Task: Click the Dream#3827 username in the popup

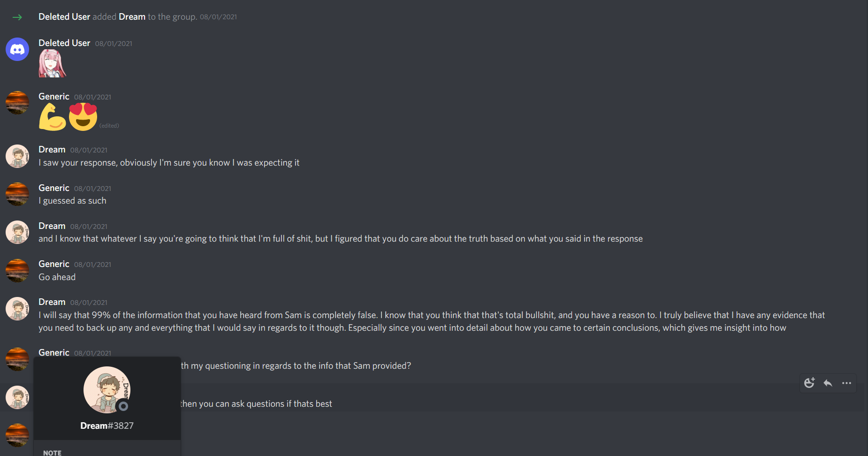Action: pyautogui.click(x=107, y=426)
